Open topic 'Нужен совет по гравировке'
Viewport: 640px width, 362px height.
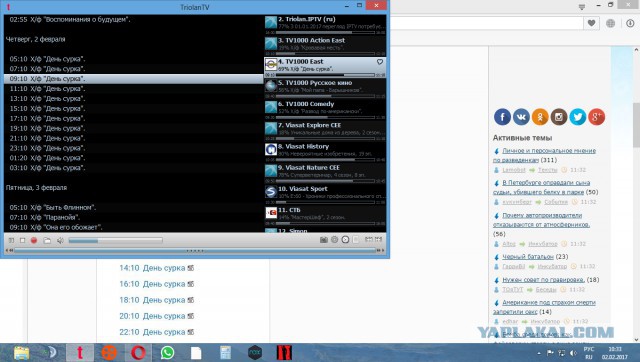pyautogui.click(x=543, y=280)
